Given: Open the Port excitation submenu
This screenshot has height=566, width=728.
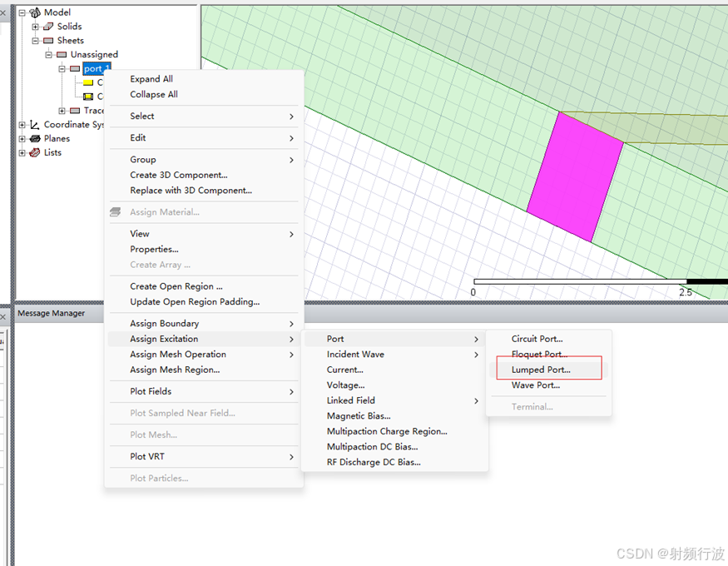Looking at the screenshot, I should click(x=394, y=339).
